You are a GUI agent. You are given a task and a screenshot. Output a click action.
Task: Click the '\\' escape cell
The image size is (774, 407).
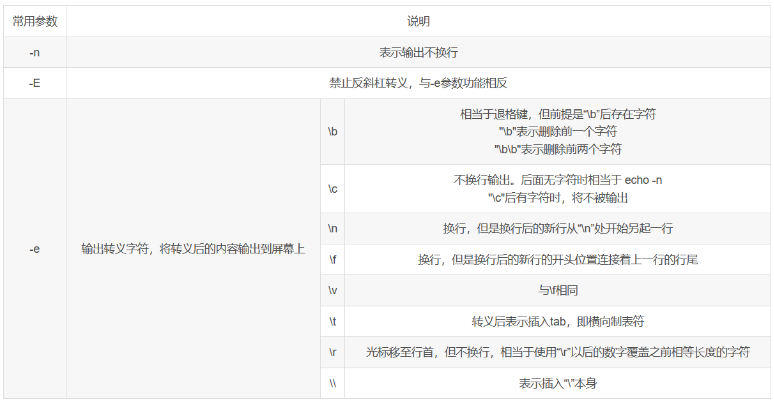point(332,383)
